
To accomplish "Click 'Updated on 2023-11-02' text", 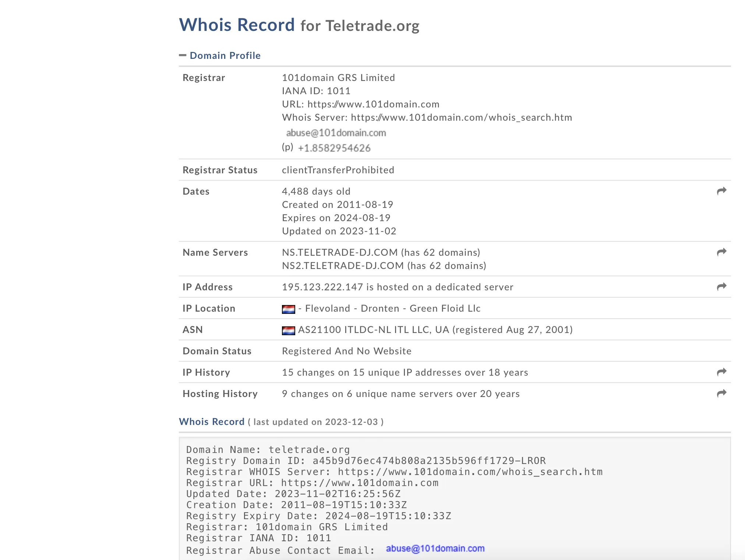I will coord(339,231).
